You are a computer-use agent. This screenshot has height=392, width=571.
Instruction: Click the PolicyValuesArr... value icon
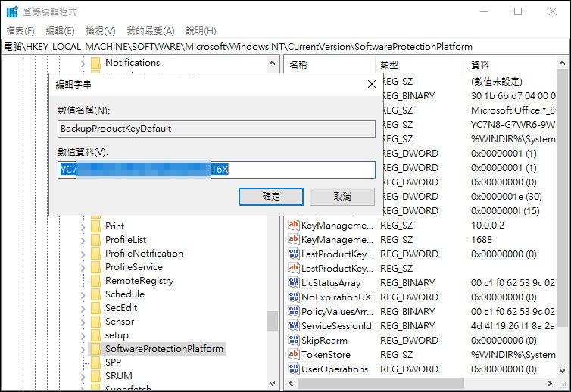click(294, 311)
